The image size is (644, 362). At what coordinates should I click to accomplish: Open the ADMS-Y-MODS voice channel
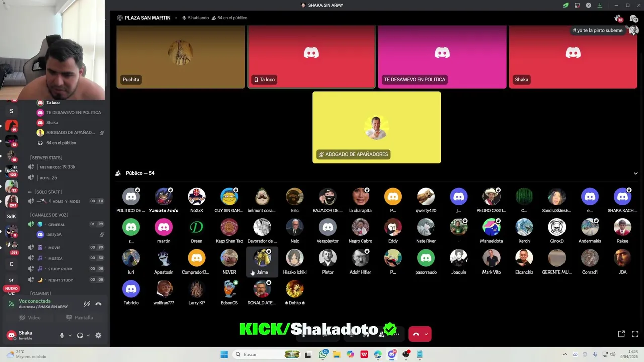pos(66,201)
